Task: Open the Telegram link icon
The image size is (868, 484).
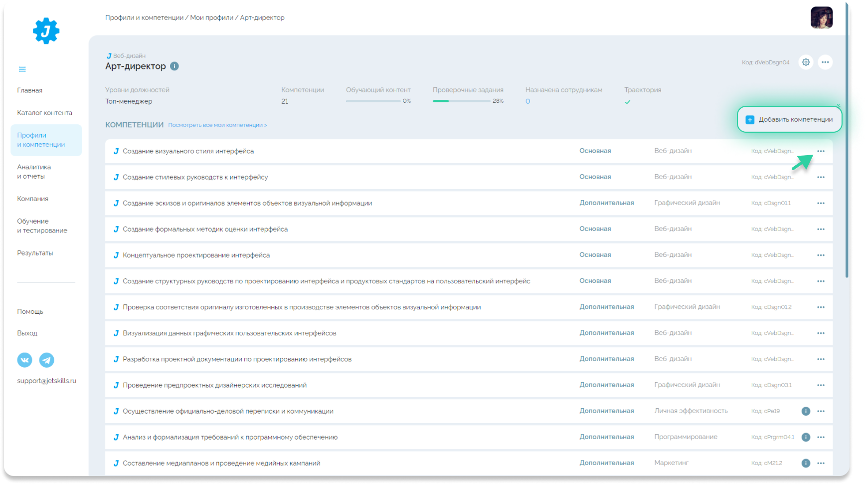Action: pos(47,360)
